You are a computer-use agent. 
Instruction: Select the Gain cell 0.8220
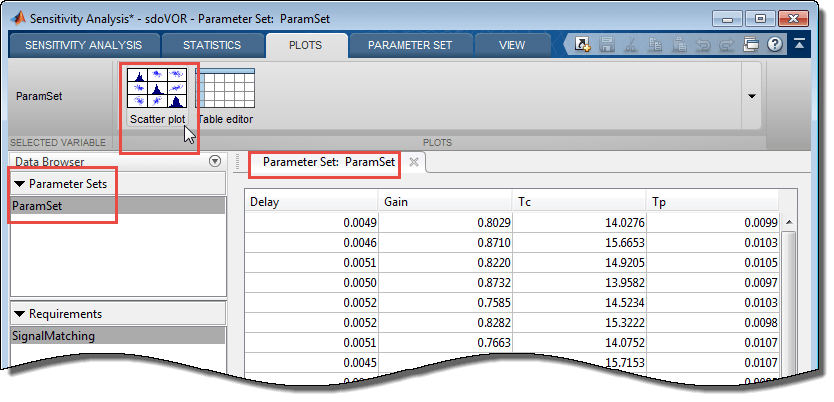pos(446,263)
